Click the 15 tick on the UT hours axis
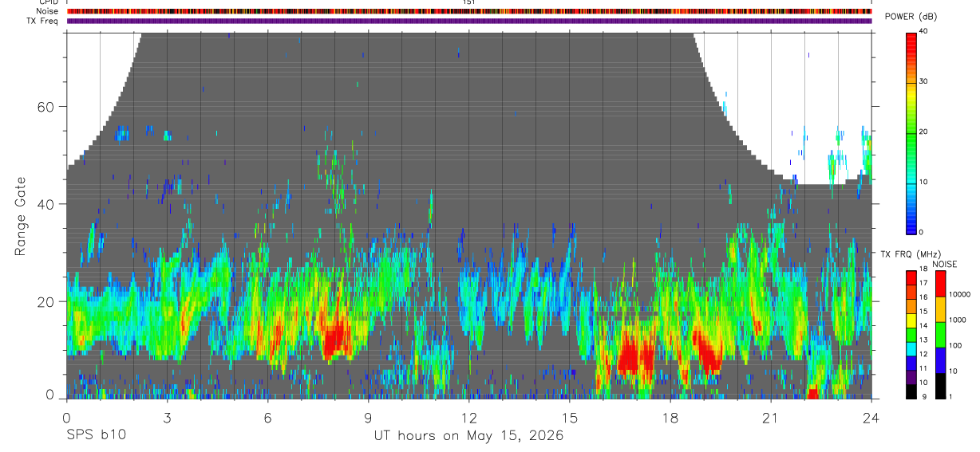980x452 pixels. pyautogui.click(x=570, y=417)
